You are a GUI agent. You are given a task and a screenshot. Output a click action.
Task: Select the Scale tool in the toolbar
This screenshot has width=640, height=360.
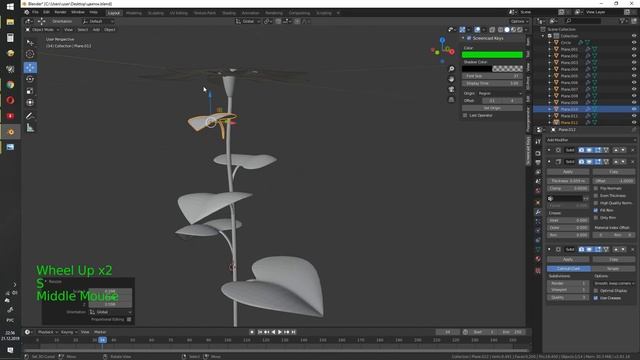pyautogui.click(x=30, y=91)
